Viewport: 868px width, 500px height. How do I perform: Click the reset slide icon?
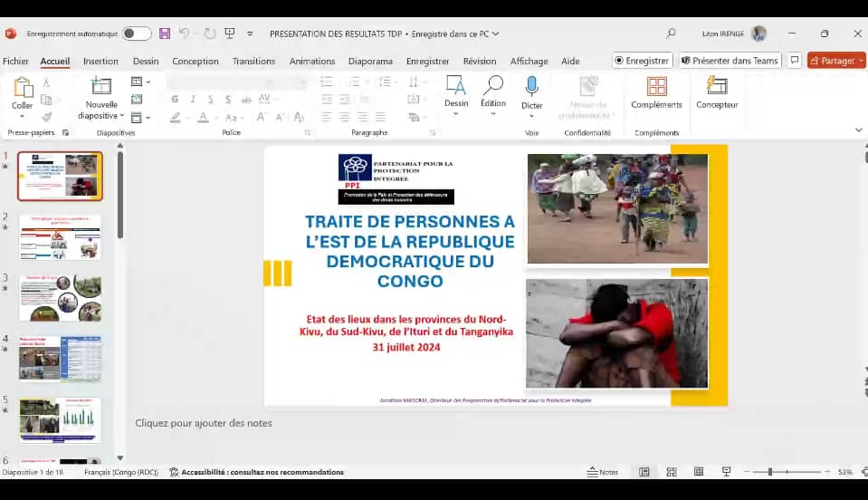(137, 99)
